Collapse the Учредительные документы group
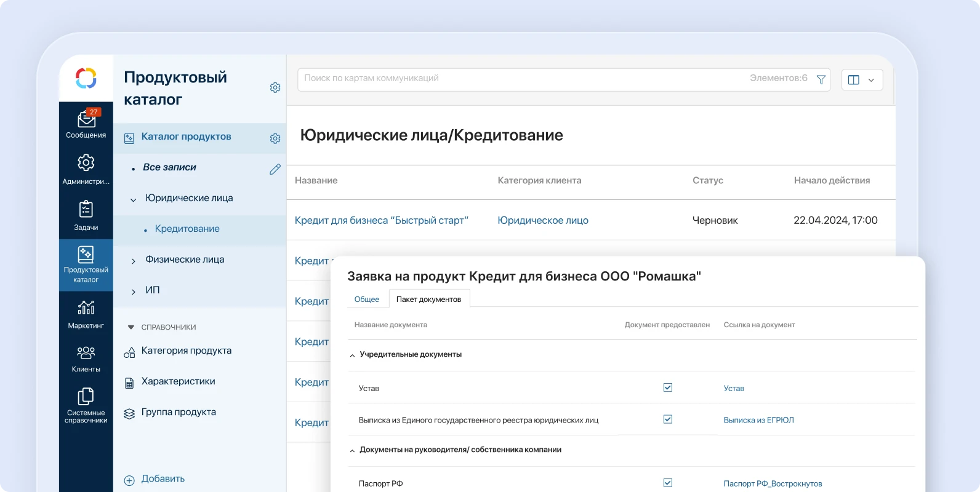The width and height of the screenshot is (980, 492). pyautogui.click(x=352, y=355)
